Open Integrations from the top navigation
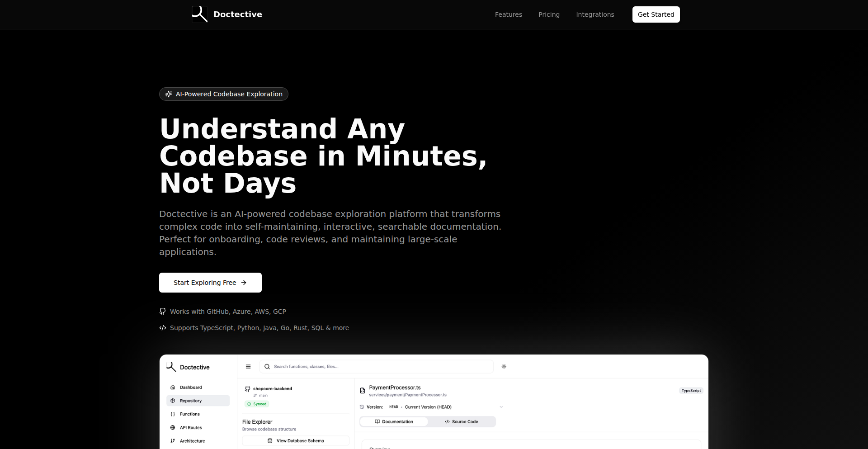 tap(595, 14)
